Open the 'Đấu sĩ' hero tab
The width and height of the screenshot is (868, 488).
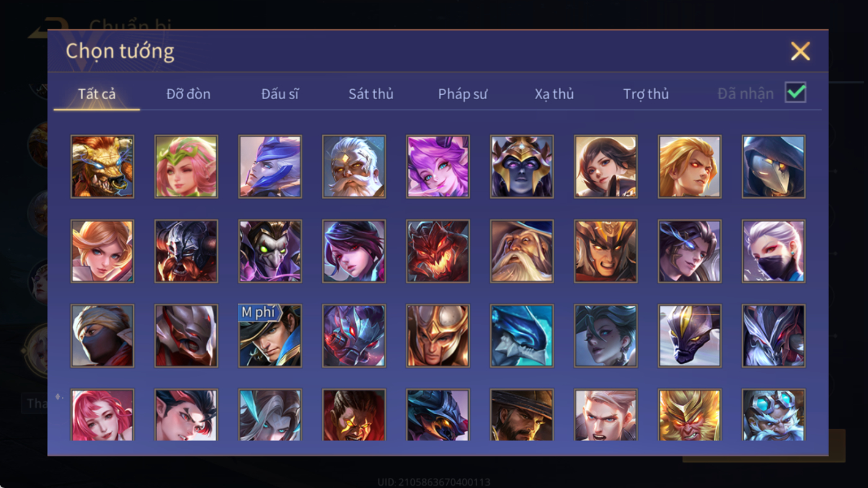(280, 94)
